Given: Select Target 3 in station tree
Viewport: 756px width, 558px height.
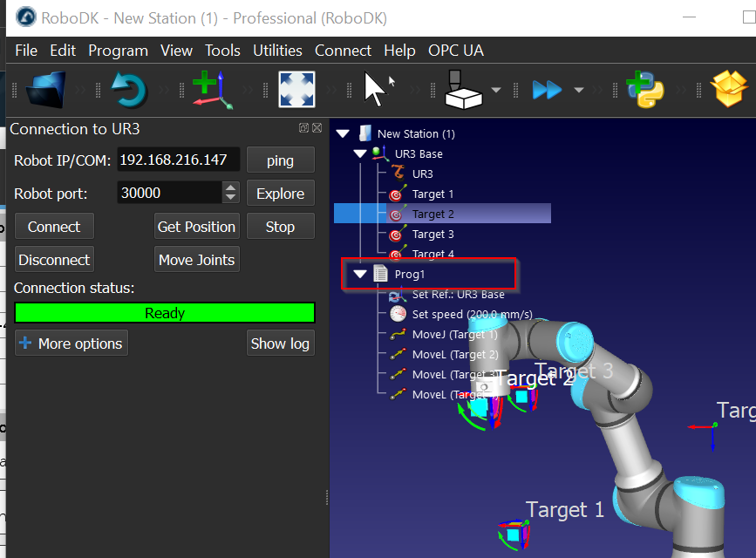Looking at the screenshot, I should (433, 234).
